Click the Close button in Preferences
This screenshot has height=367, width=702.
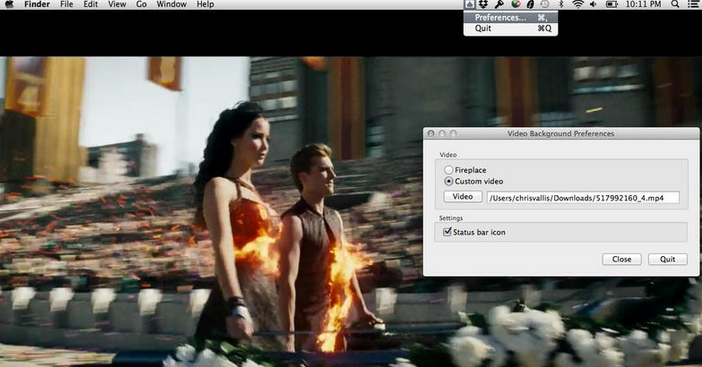point(621,259)
